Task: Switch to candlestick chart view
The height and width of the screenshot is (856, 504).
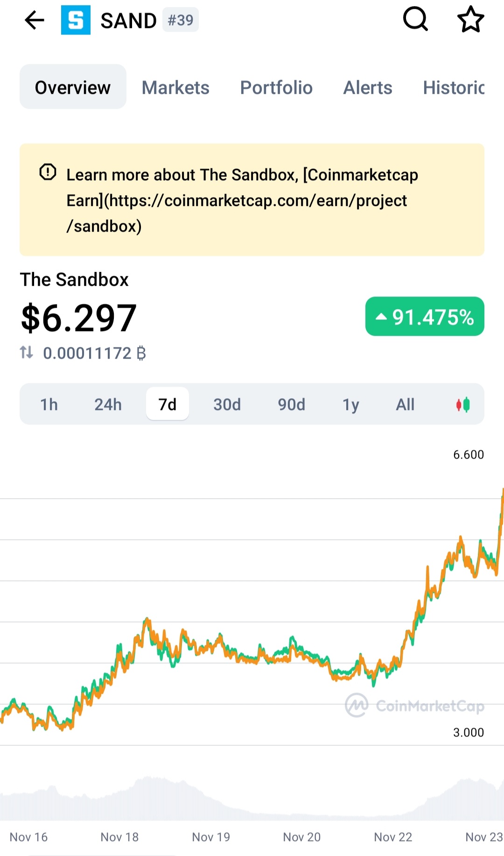Action: coord(463,404)
